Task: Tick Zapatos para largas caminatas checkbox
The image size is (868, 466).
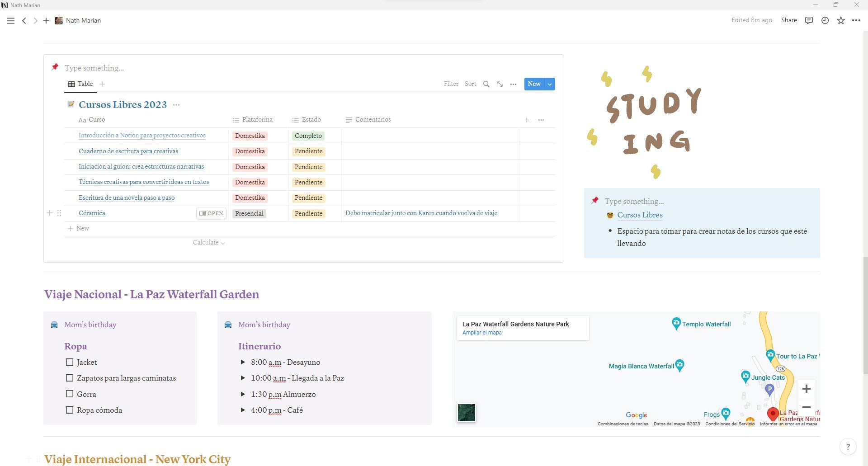Action: [70, 378]
